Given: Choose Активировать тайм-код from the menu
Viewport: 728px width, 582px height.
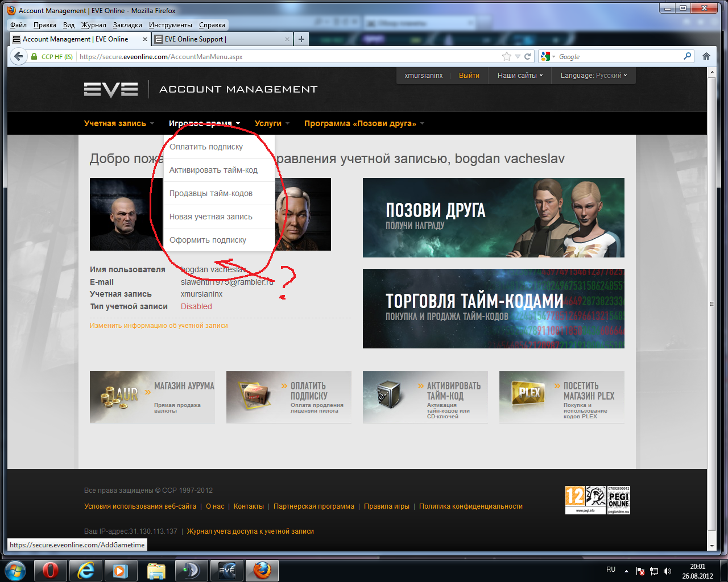Looking at the screenshot, I should tap(219, 170).
